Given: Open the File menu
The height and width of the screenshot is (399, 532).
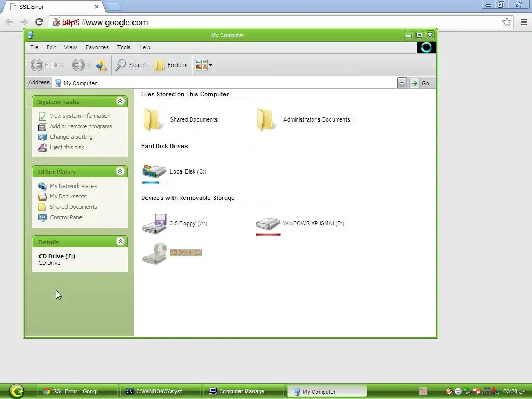Looking at the screenshot, I should tap(34, 47).
